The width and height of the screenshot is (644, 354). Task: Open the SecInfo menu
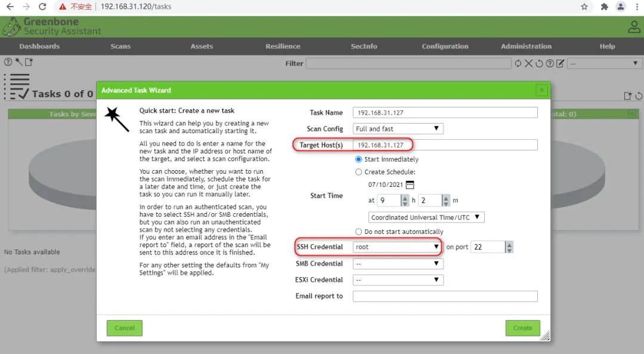tap(364, 47)
